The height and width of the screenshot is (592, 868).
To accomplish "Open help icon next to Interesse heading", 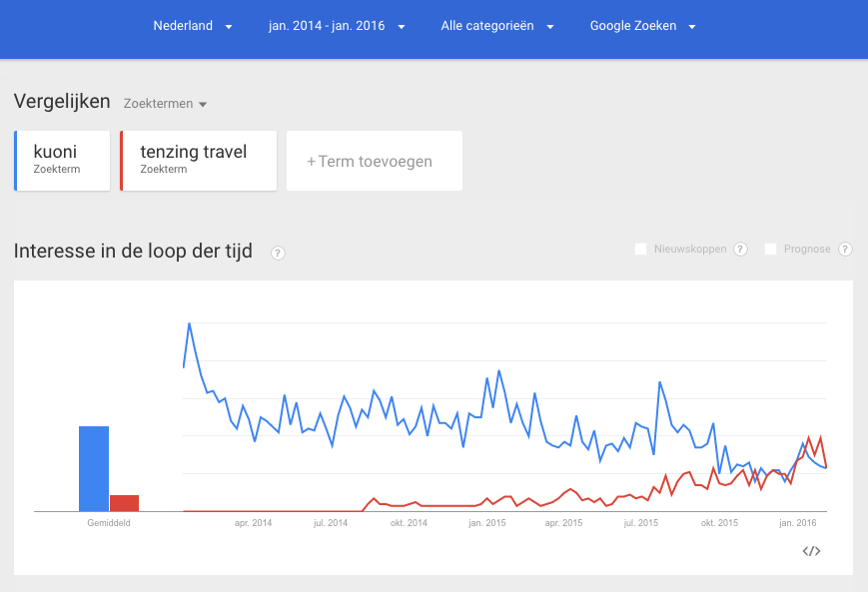I will (x=278, y=253).
